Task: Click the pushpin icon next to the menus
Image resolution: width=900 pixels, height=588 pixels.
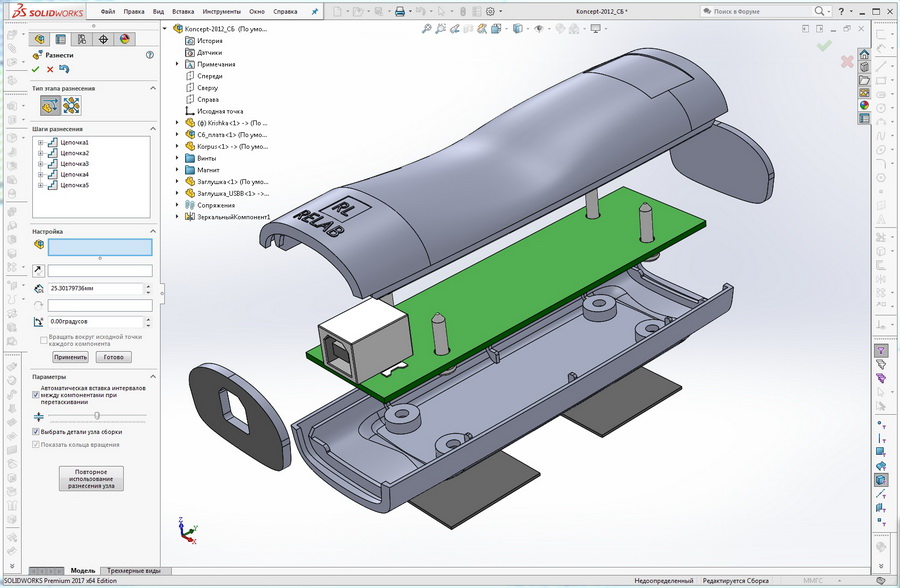Action: (313, 12)
